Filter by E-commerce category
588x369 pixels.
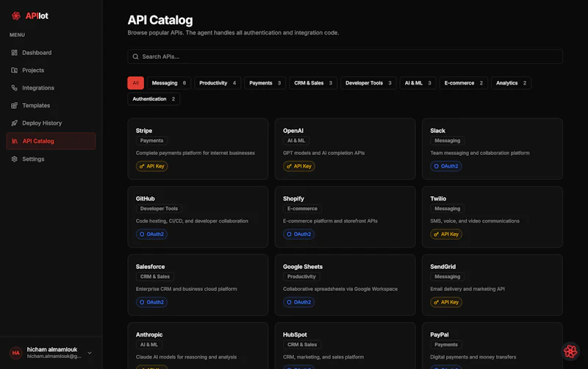(x=464, y=83)
